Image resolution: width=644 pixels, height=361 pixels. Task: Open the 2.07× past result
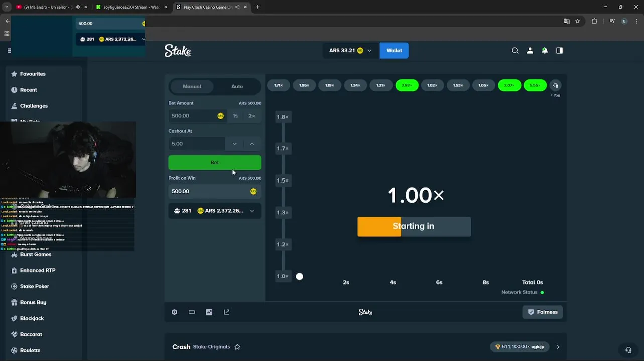[509, 85]
